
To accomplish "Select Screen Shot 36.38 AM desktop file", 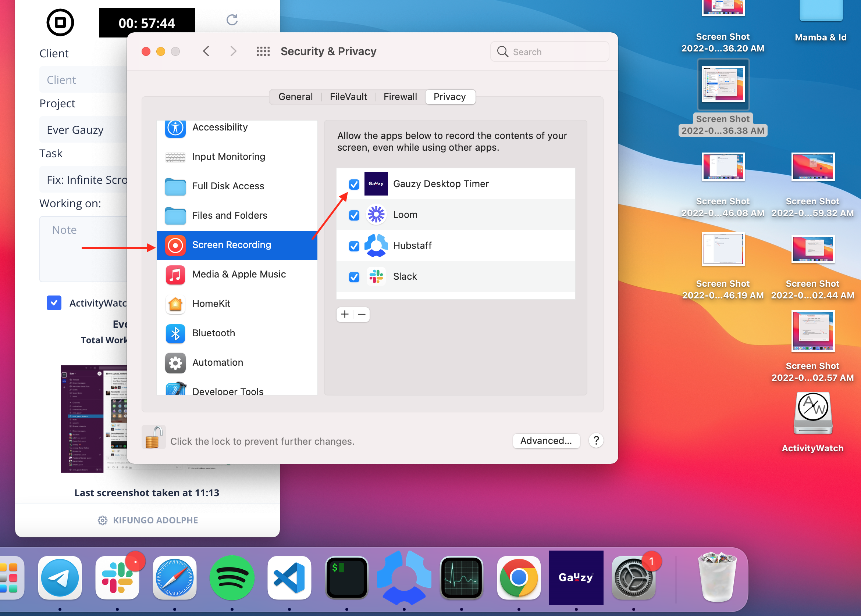I will (x=723, y=84).
